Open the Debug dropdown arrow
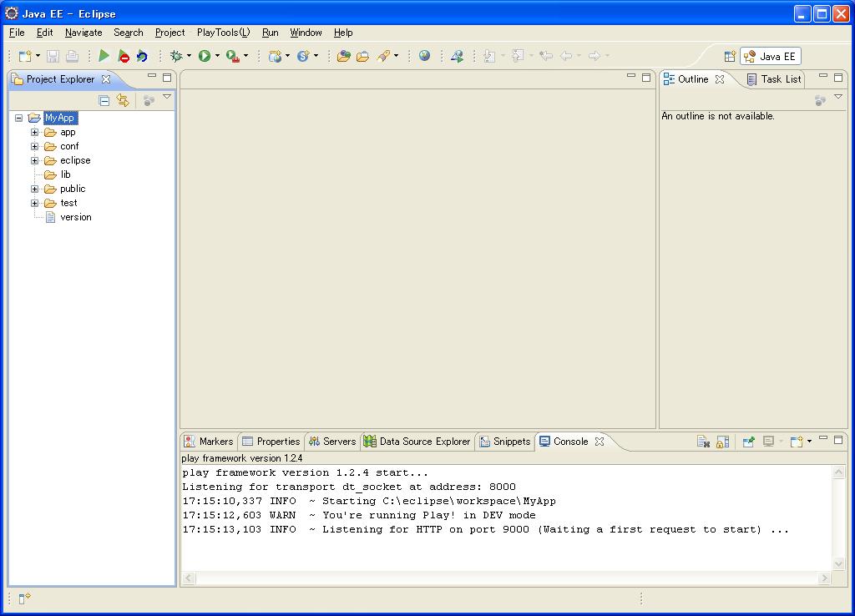855x616 pixels. coord(189,56)
